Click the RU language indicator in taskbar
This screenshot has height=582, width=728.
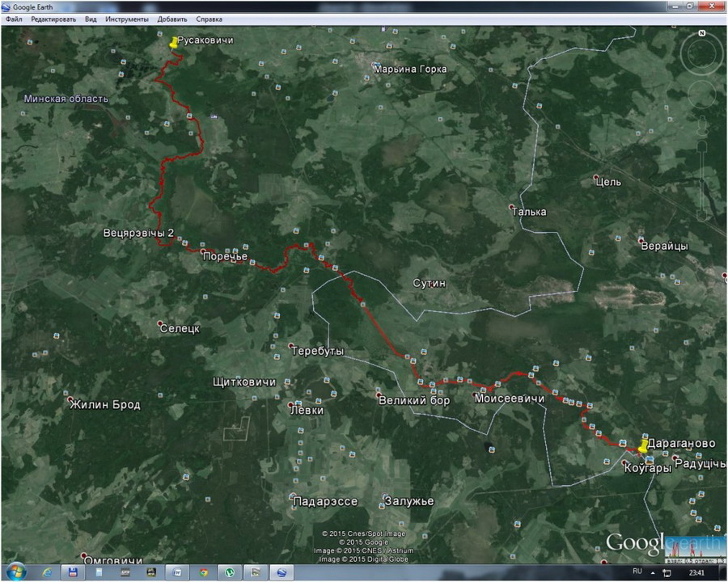tap(637, 571)
